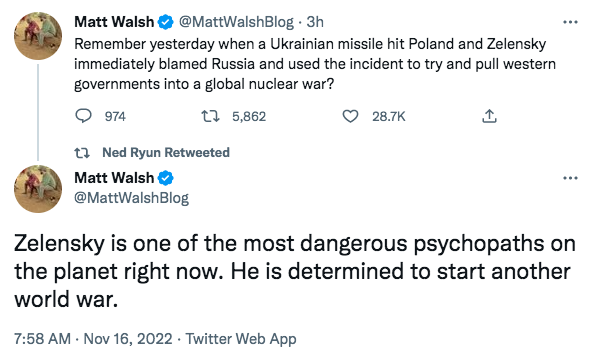Open the @MattWalshBlog handle in the top tweet

[x=236, y=22]
